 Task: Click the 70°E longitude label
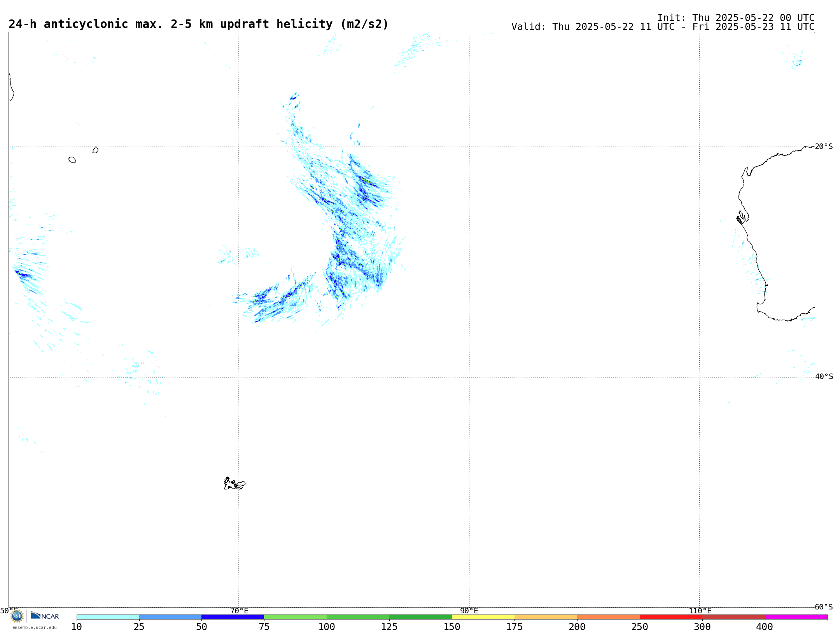click(239, 611)
